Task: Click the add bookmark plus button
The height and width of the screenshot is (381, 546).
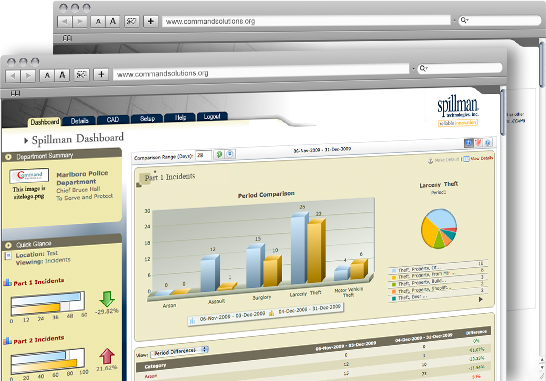Action: pos(101,74)
